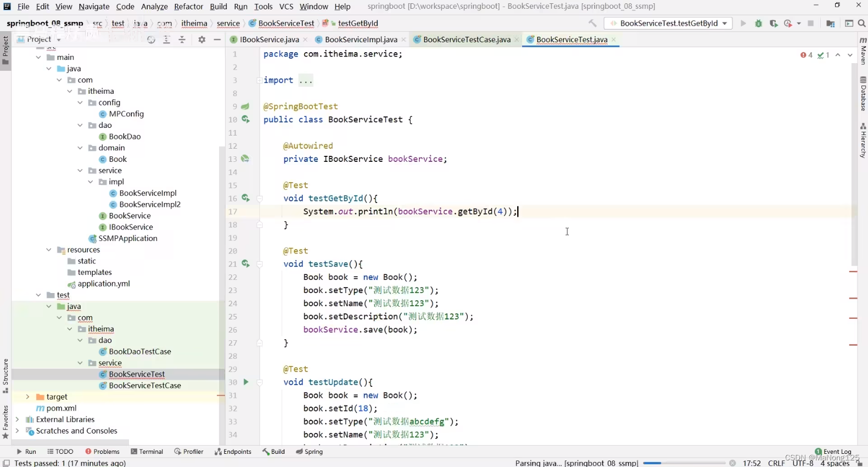
Task: Open Project panel settings gear
Action: click(201, 40)
